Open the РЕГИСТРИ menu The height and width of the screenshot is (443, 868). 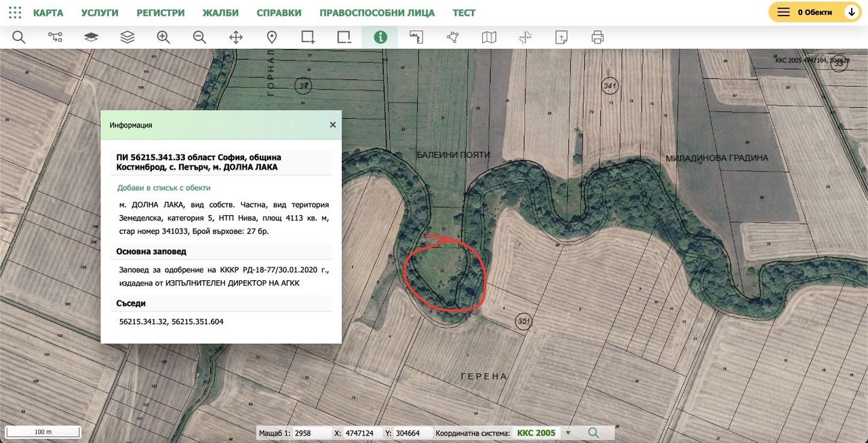160,13
